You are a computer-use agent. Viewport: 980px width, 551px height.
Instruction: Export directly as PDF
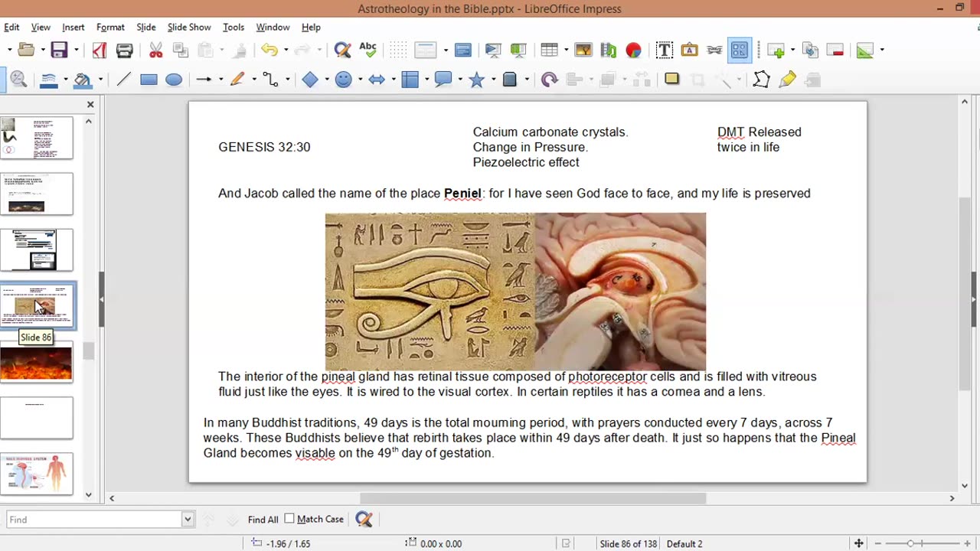[100, 51]
